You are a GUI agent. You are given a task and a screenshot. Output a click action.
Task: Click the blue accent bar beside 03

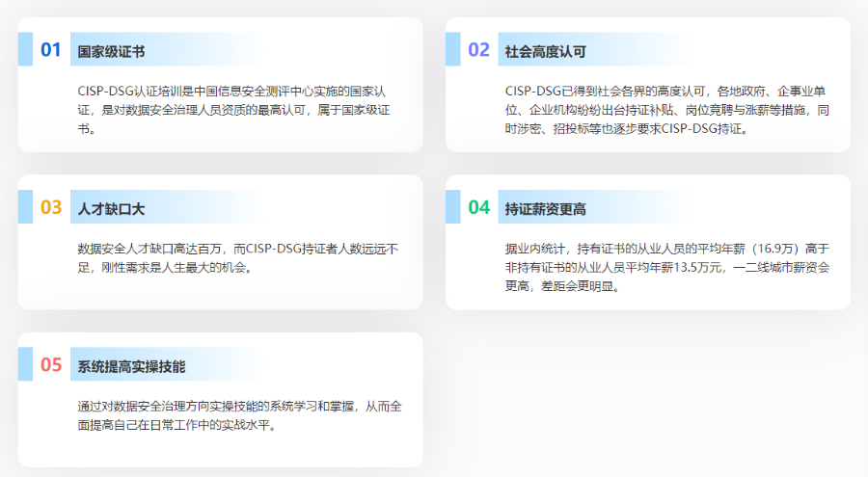(25, 206)
